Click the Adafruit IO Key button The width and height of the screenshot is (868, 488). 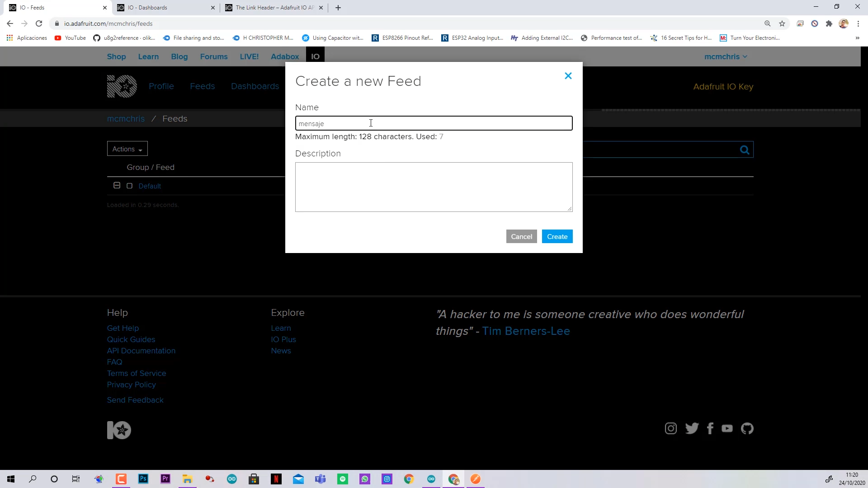[723, 86]
